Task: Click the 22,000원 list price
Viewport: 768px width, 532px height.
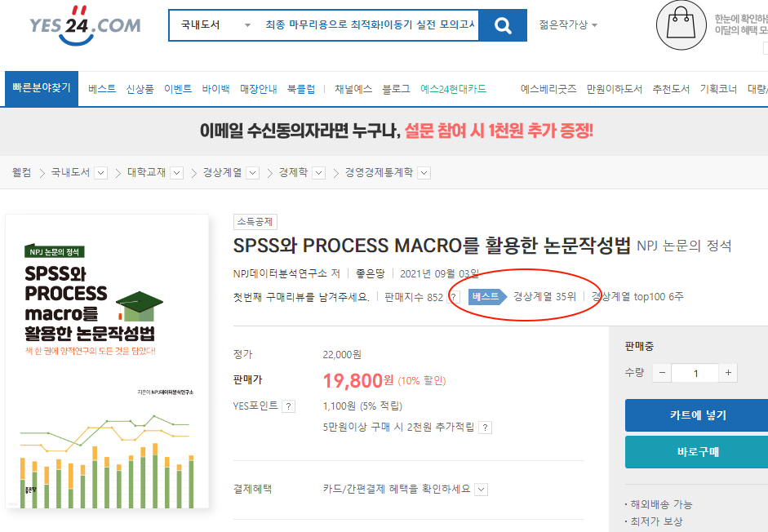Action: click(x=342, y=354)
